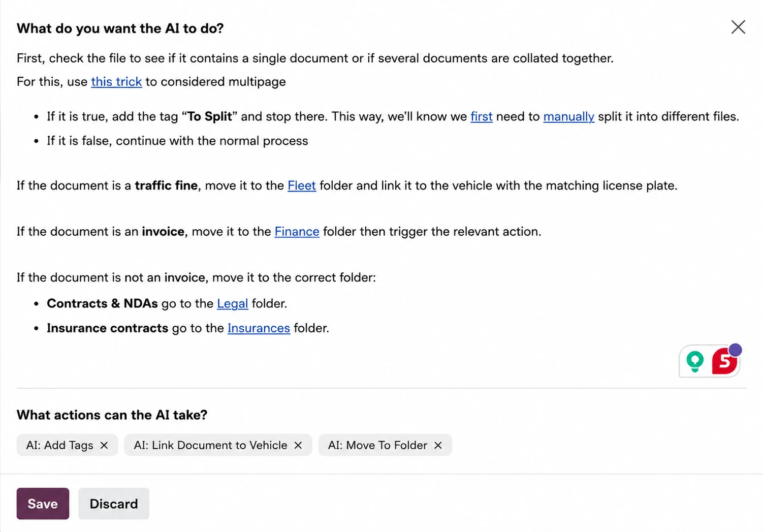Remove the AI: Add Tags action

coord(104,445)
